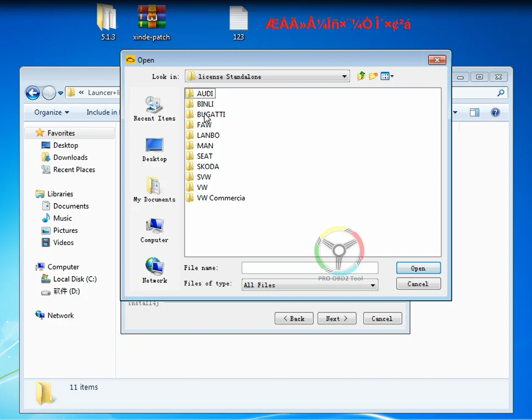Screen dimensions: 532x420
Task: Select Computer in the Open dialog places bar
Action: point(154,231)
